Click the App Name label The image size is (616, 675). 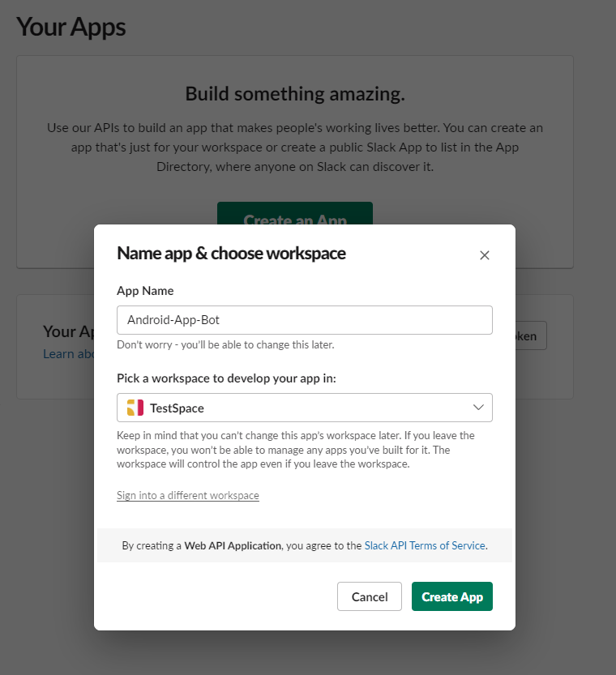[145, 291]
